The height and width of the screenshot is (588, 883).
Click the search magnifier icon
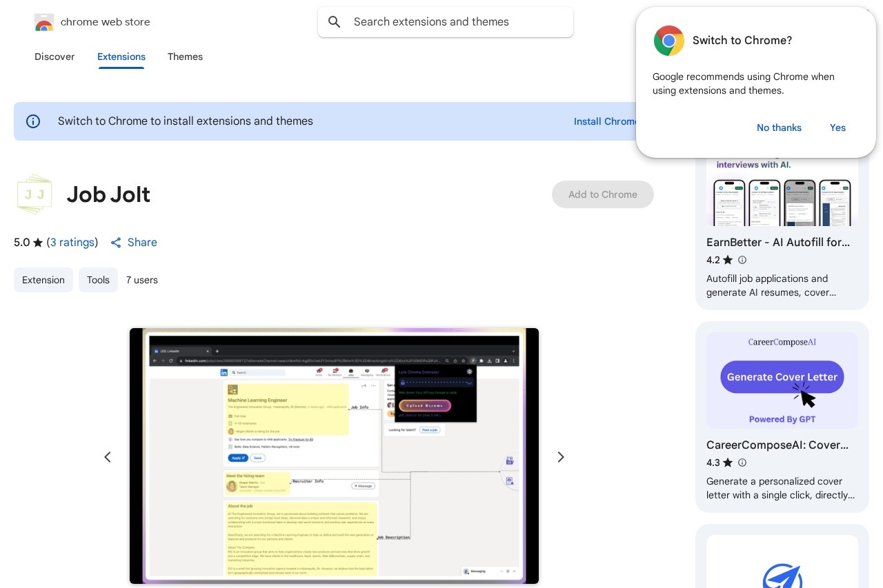pyautogui.click(x=335, y=22)
